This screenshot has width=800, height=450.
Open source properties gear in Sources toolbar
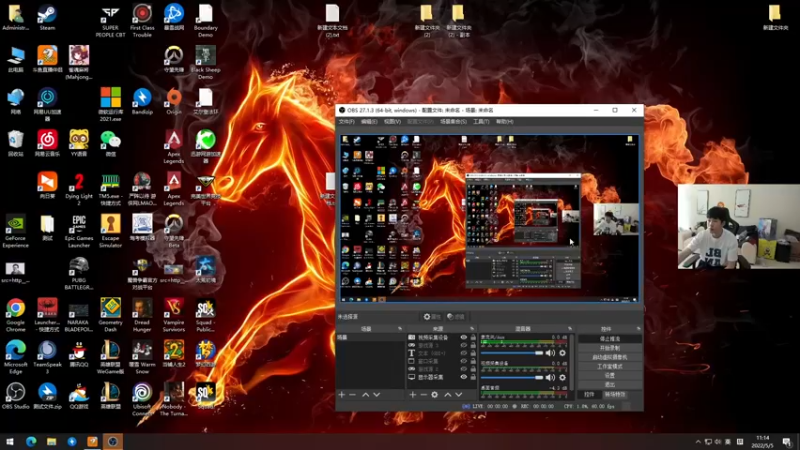pyautogui.click(x=435, y=395)
